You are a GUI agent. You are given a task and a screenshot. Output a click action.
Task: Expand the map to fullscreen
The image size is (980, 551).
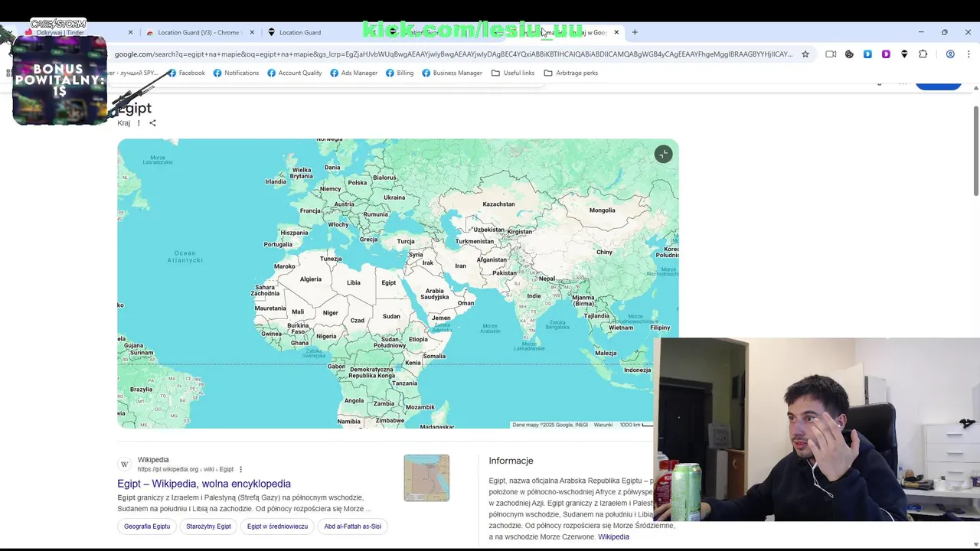coord(663,155)
